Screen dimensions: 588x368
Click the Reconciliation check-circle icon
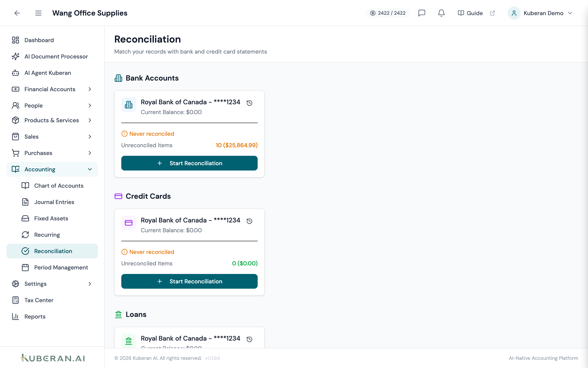(x=25, y=251)
